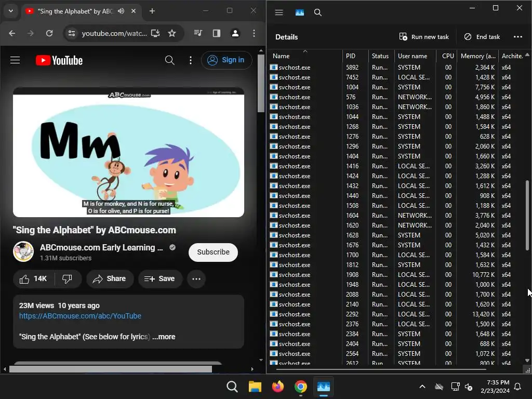The image size is (532, 399).
Task: Open the Chrome tab search dropdown
Action: coord(11,11)
